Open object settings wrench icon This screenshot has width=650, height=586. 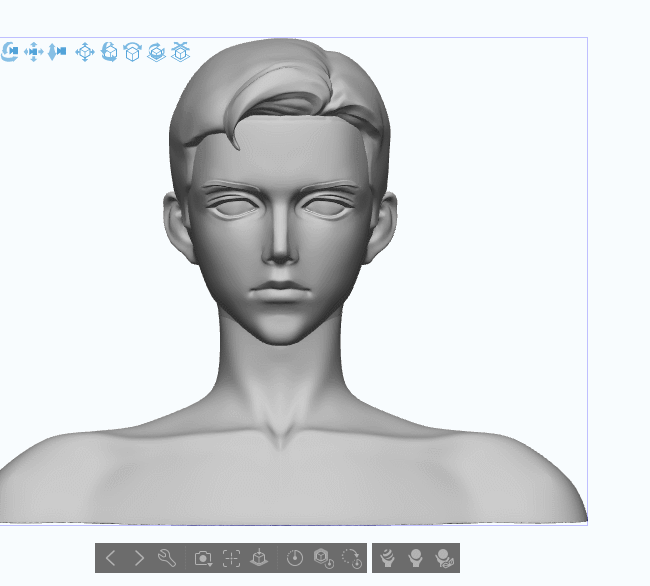tap(167, 558)
